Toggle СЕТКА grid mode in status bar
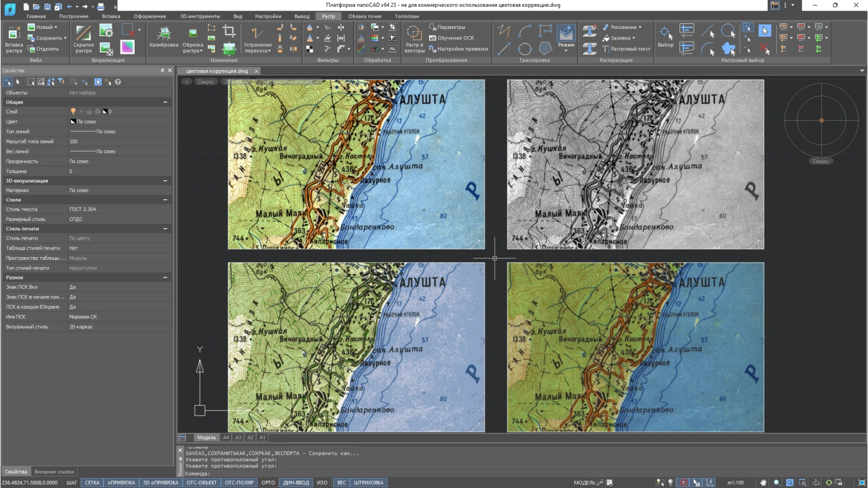Image resolution: width=868 pixels, height=488 pixels. (x=92, y=482)
